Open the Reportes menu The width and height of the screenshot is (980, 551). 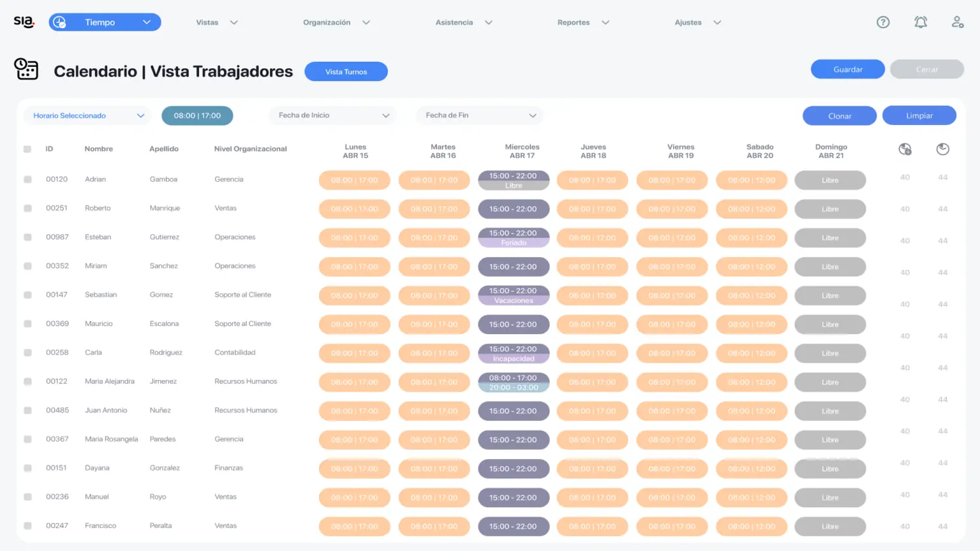click(583, 22)
